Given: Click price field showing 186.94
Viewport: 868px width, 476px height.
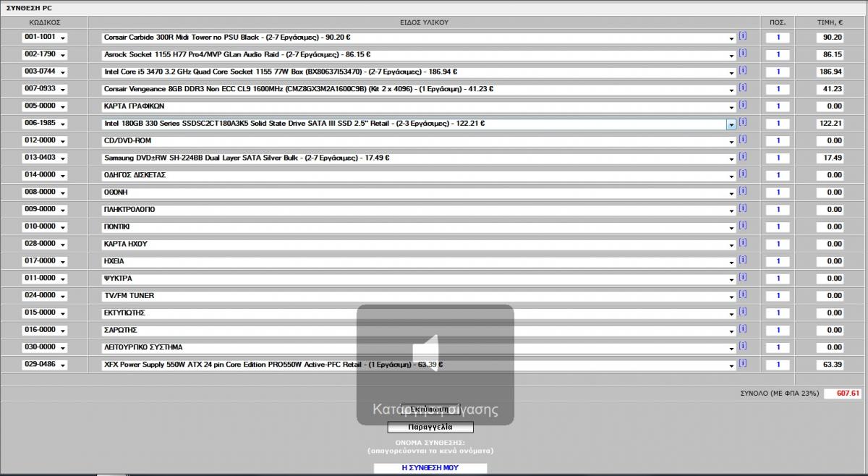Looking at the screenshot, I should [830, 72].
